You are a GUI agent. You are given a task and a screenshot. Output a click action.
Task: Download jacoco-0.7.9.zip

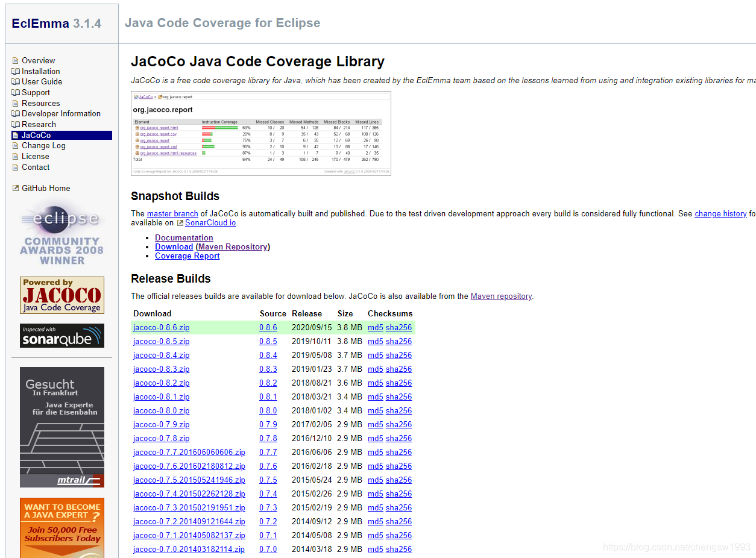tap(161, 424)
